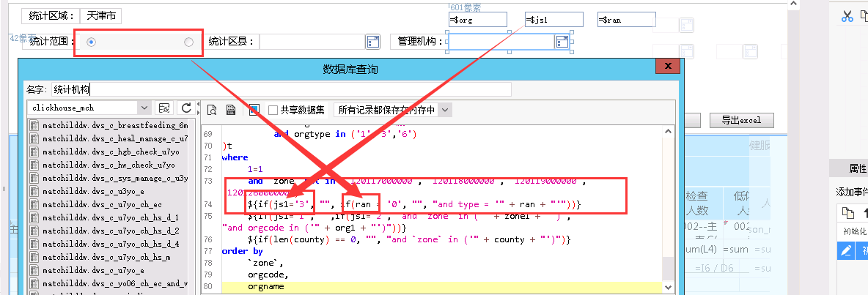Click the dropdown widget icon of 统计区县 field
Viewport: 868px width, 295px height.
pos(373,42)
